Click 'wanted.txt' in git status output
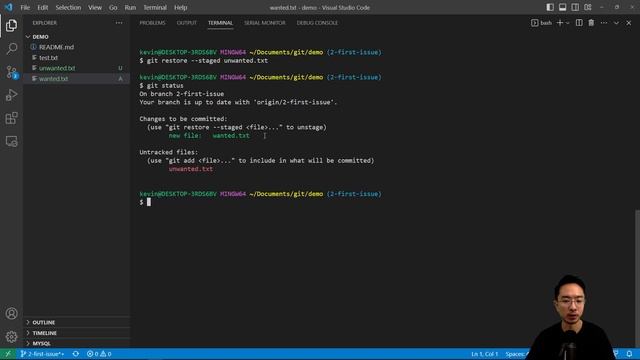Viewport: 640px width, 360px height. 231,136
